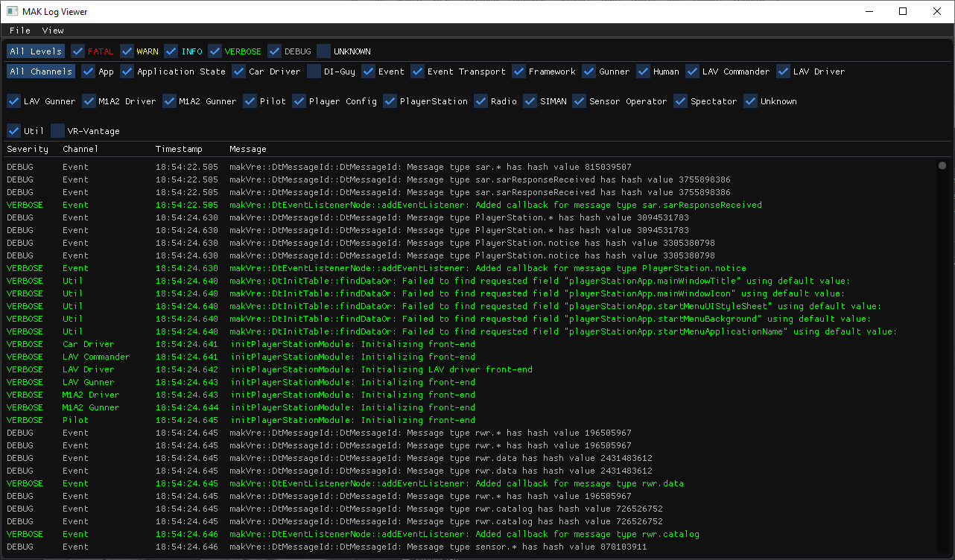Maximize the MAK Log Viewer window
Image resolution: width=955 pixels, height=560 pixels.
[x=903, y=11]
